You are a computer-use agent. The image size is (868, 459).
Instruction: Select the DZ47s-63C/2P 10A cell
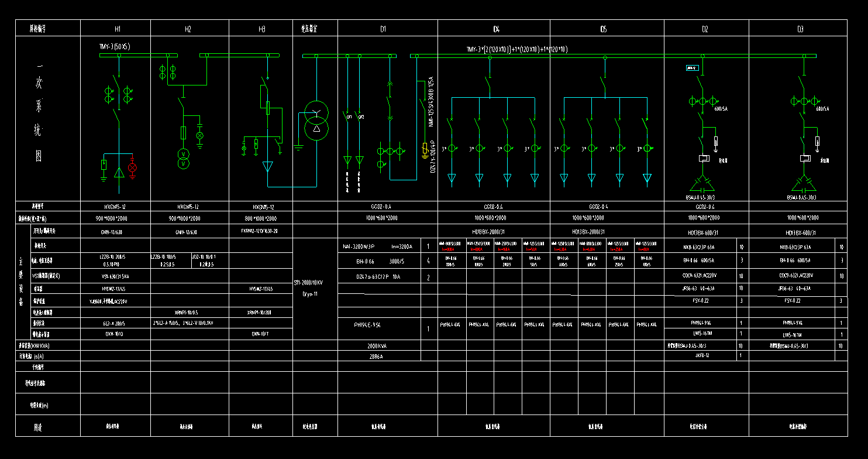pyautogui.click(x=378, y=277)
